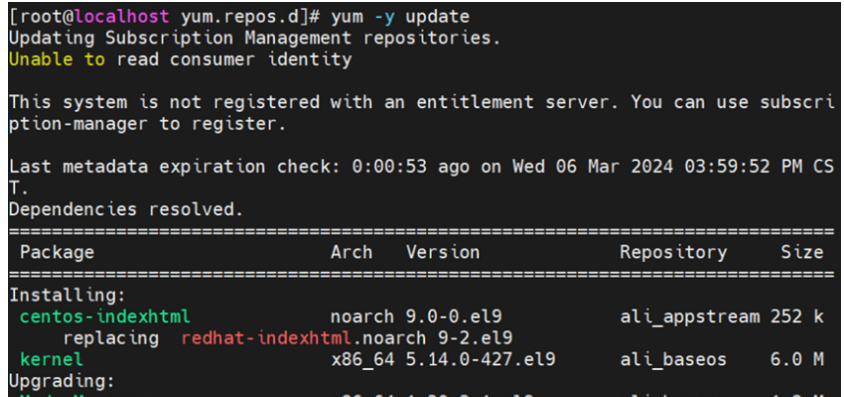This screenshot has height=397, width=844.
Task: Click the Package column header
Action: click(x=57, y=252)
